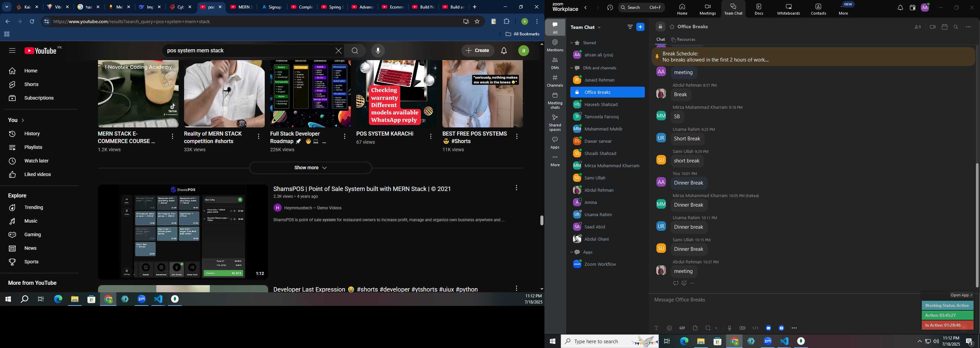Image resolution: width=980 pixels, height=348 pixels.
Task: Open Action Center notifications in taskbar
Action: (969, 342)
